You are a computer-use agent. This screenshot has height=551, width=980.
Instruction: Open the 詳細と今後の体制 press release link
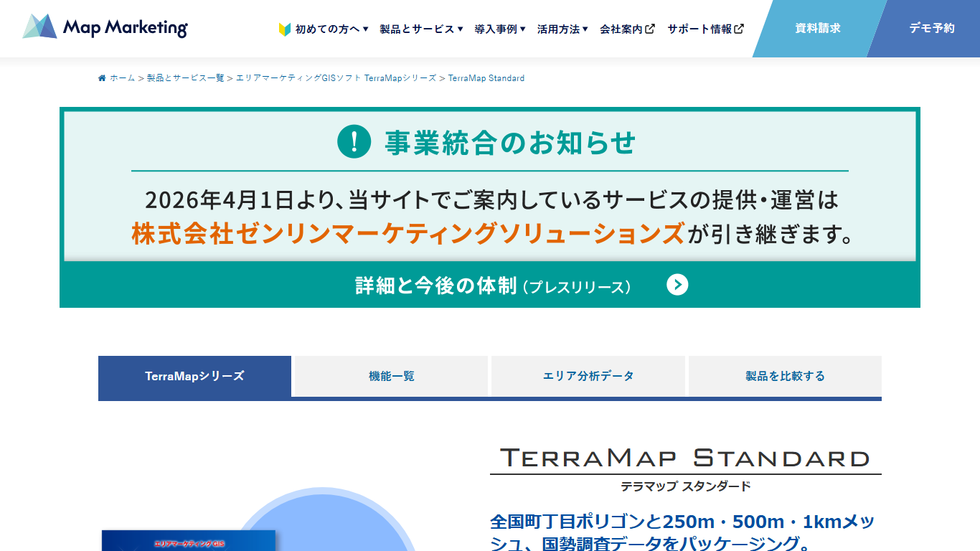(492, 286)
